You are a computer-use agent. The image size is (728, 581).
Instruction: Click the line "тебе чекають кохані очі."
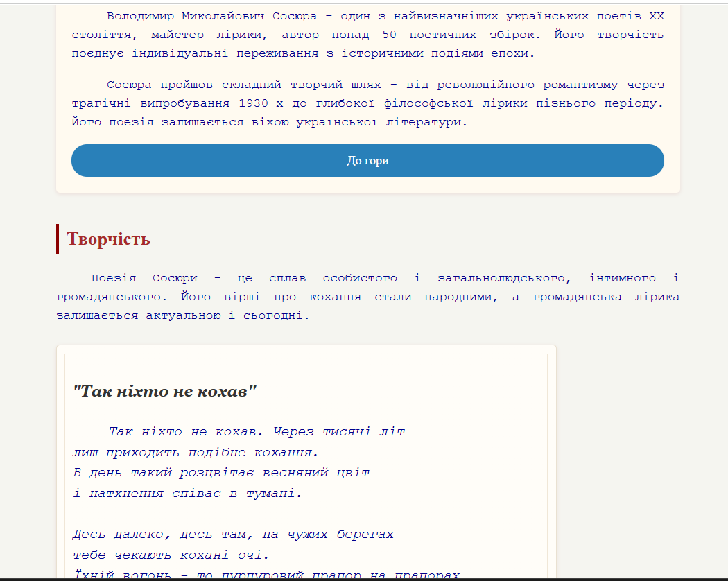(x=171, y=555)
